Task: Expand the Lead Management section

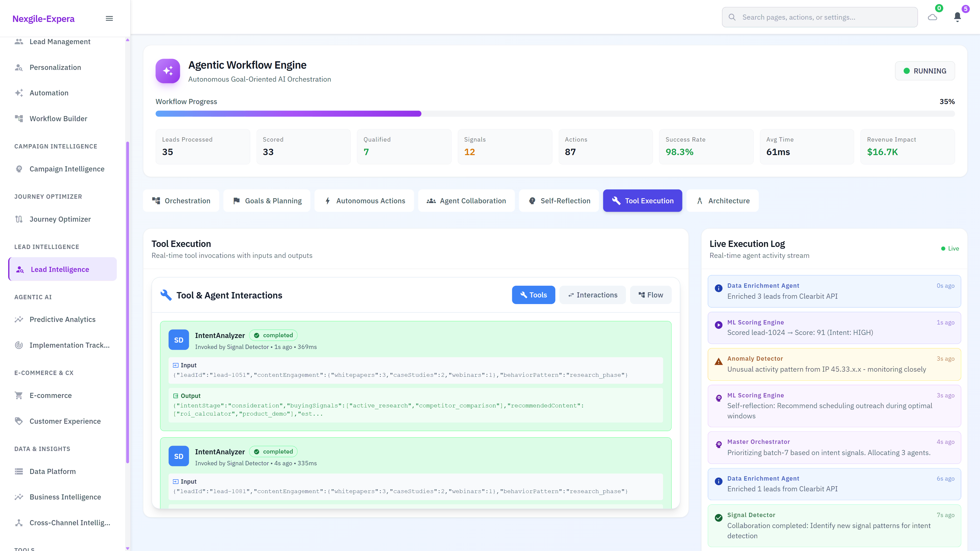Action: [60, 41]
